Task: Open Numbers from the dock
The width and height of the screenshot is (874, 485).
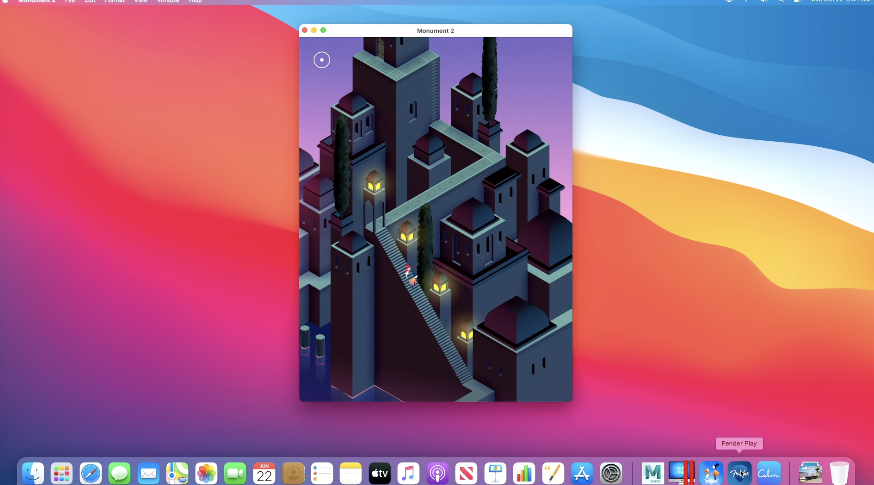Action: 524,473
